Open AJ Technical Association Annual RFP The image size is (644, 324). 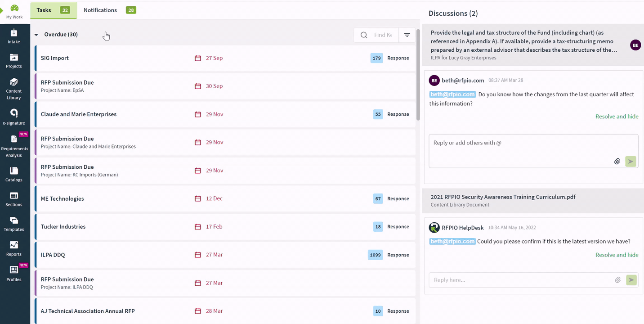pos(225,311)
